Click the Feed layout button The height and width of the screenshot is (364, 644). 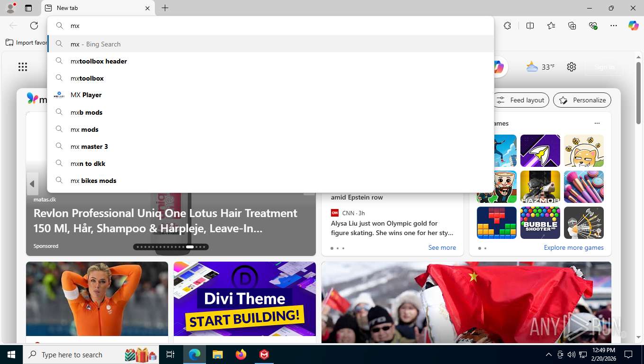pyautogui.click(x=522, y=100)
